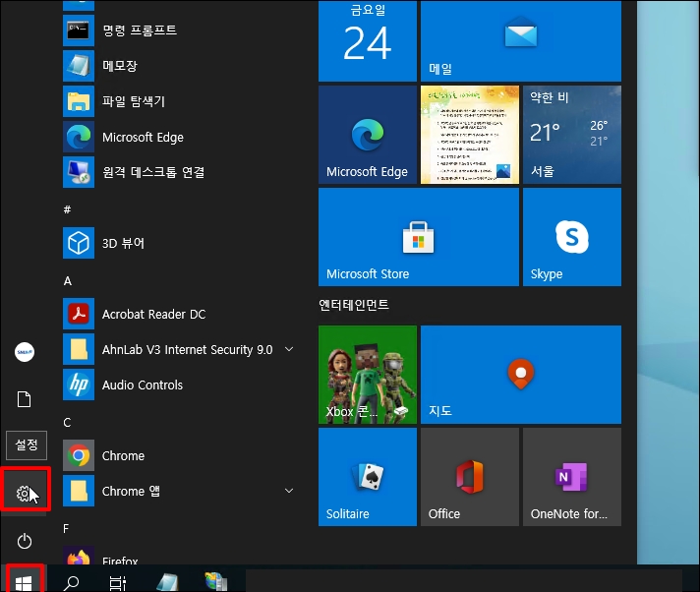This screenshot has width=700, height=592.
Task: Launch 메모장 from the app list
Action: [179, 66]
